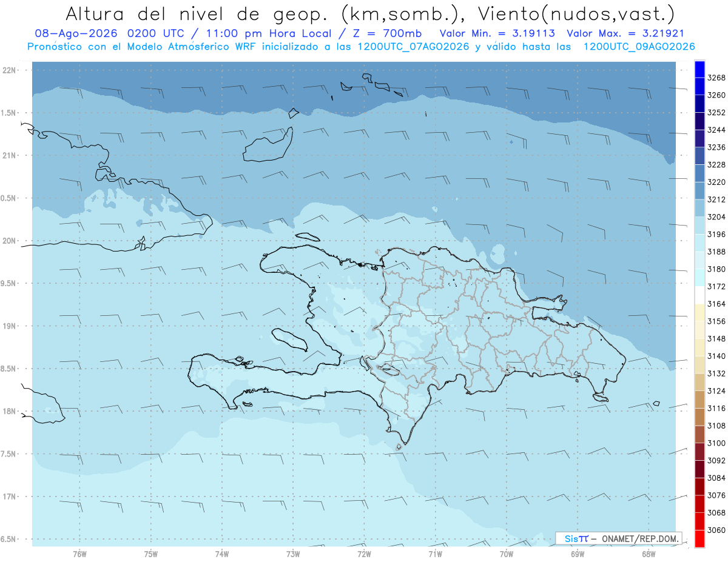Click the 'Valor Max. = 3.21921' text
Screen dimensions: 728x562
point(625,33)
